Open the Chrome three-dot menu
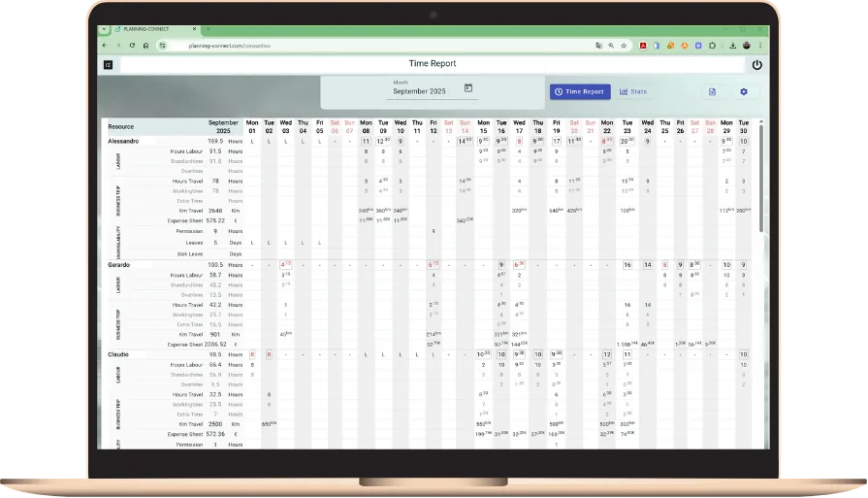The width and height of the screenshot is (868, 498). click(x=760, y=46)
